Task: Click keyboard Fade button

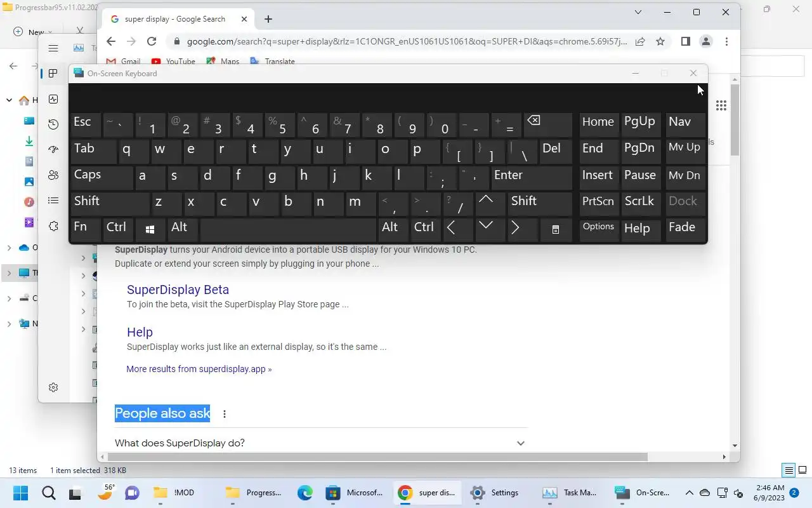Action: click(685, 230)
